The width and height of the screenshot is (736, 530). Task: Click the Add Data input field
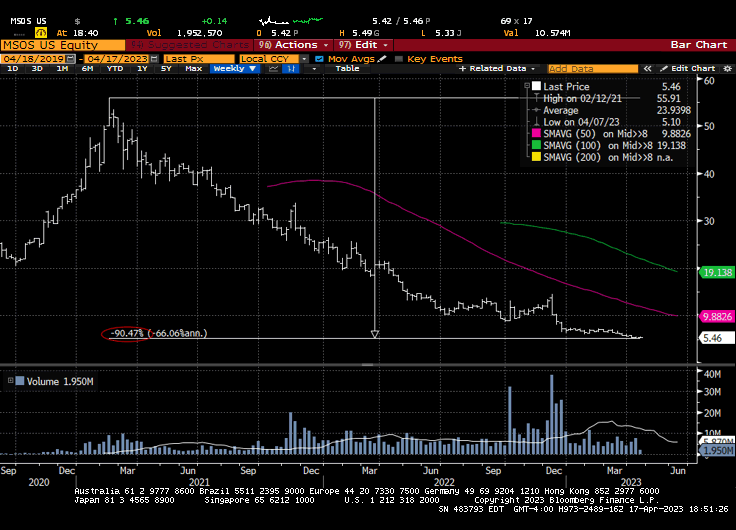tap(593, 69)
